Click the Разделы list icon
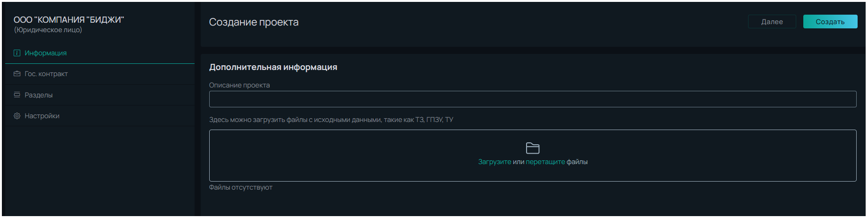Viewport: 868px width, 218px height. coord(17,95)
